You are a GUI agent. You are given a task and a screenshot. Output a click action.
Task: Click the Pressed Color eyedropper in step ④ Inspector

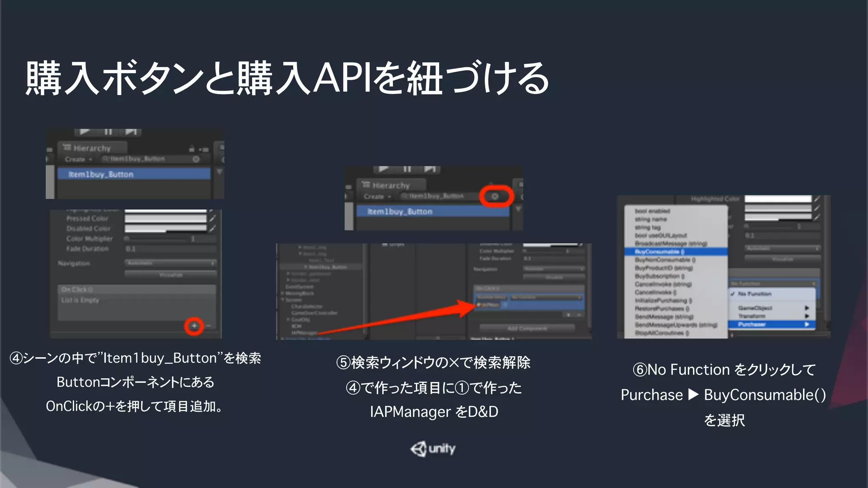(212, 218)
